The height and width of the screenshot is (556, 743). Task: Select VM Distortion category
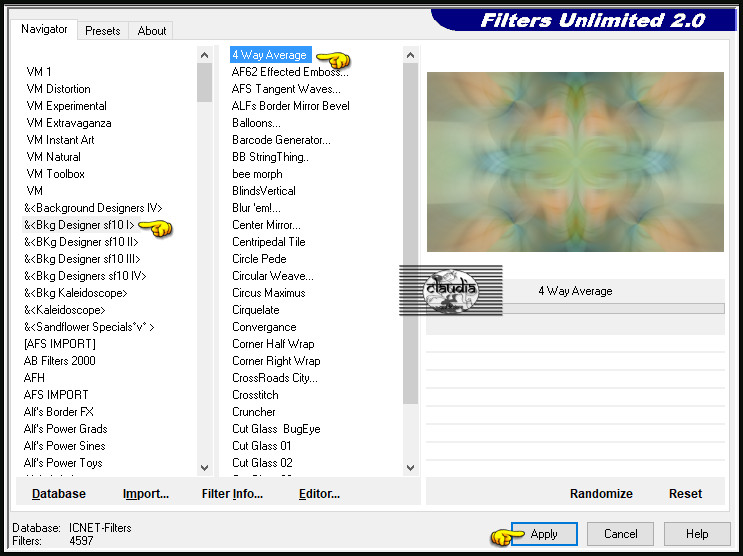[58, 89]
